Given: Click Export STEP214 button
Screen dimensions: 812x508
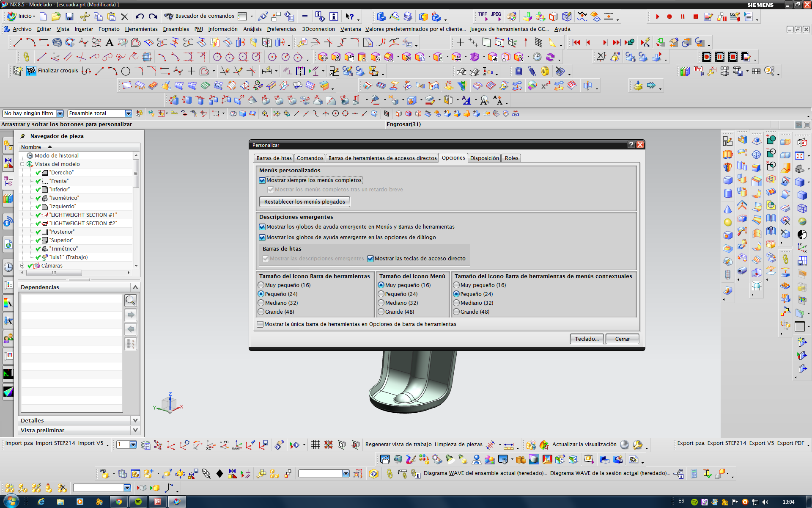Looking at the screenshot, I should pos(727,443).
